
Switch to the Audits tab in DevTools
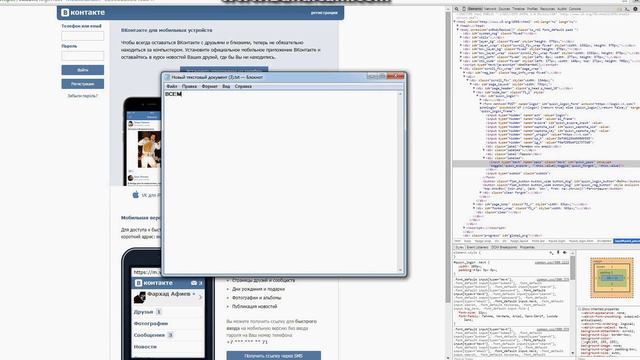(562, 9)
